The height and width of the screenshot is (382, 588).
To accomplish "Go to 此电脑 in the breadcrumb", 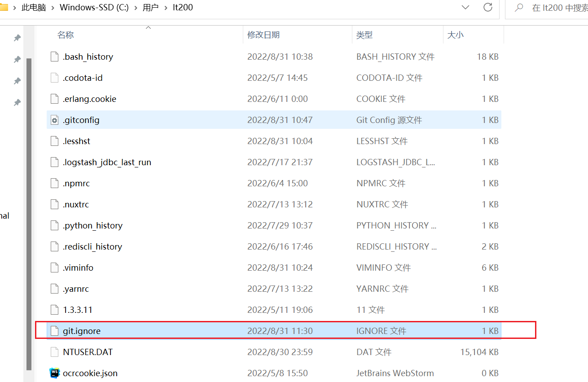I will [x=34, y=8].
